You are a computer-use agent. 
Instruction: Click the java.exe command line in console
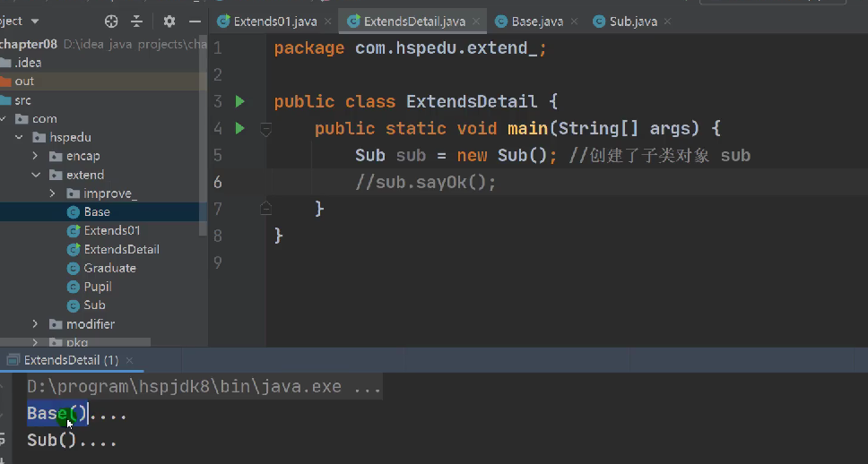coord(204,387)
